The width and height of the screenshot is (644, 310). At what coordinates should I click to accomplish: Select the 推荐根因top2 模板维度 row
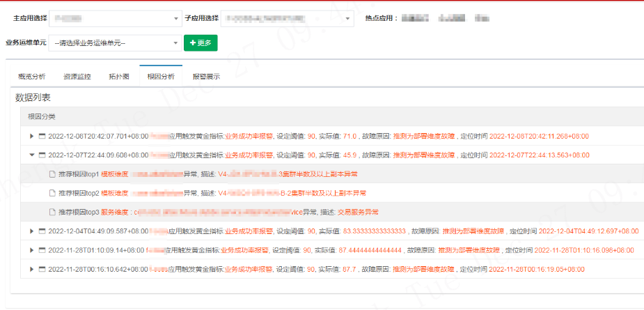pos(332,193)
